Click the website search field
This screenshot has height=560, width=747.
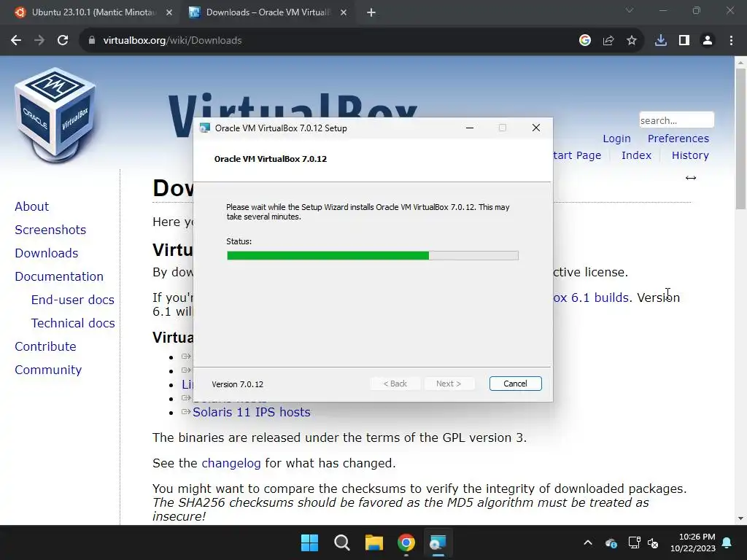[676, 120]
